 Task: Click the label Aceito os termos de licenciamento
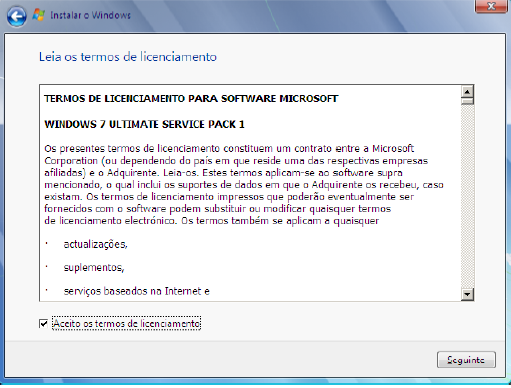pyautogui.click(x=127, y=323)
